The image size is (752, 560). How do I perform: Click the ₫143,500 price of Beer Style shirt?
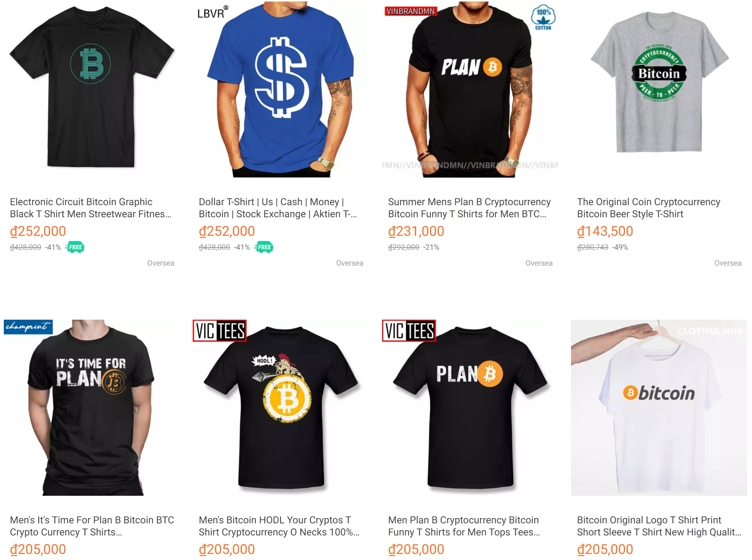(x=605, y=231)
